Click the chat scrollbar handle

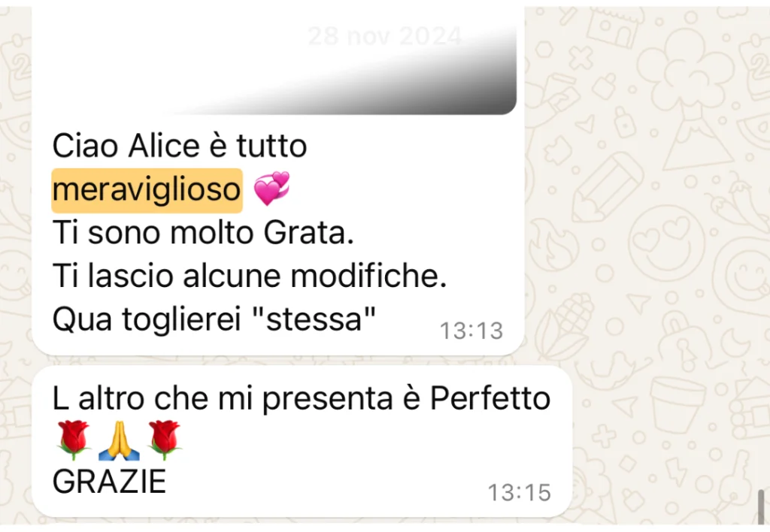(761, 506)
